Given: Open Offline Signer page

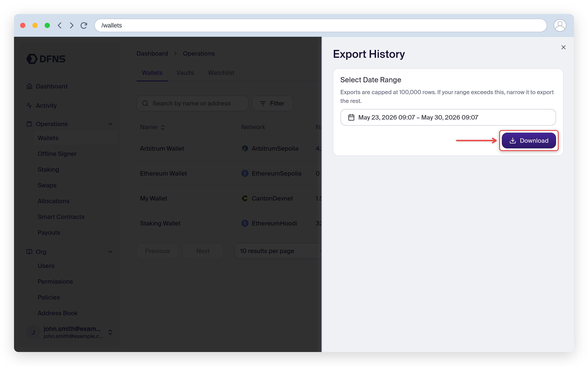Looking at the screenshot, I should (x=57, y=154).
